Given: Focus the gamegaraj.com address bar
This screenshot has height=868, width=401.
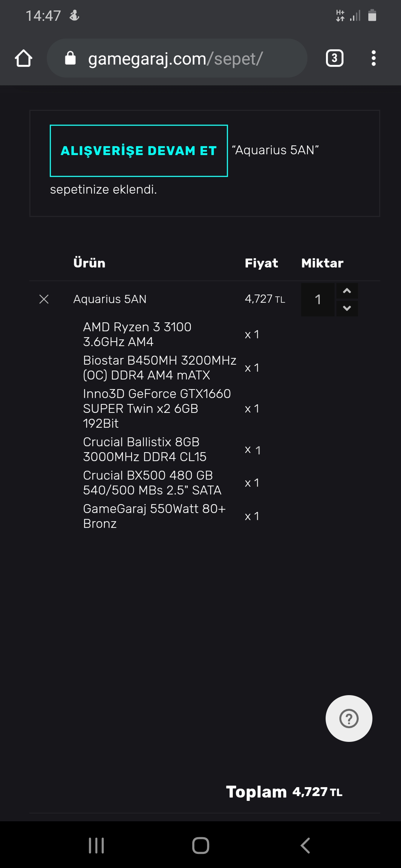Looking at the screenshot, I should click(177, 58).
